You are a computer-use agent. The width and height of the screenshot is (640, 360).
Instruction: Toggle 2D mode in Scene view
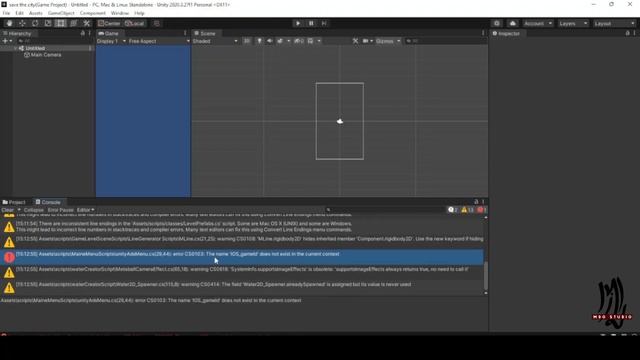[247, 41]
